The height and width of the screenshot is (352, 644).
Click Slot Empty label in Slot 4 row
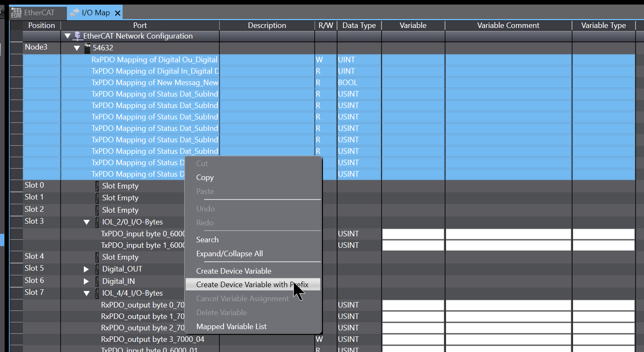pyautogui.click(x=120, y=257)
